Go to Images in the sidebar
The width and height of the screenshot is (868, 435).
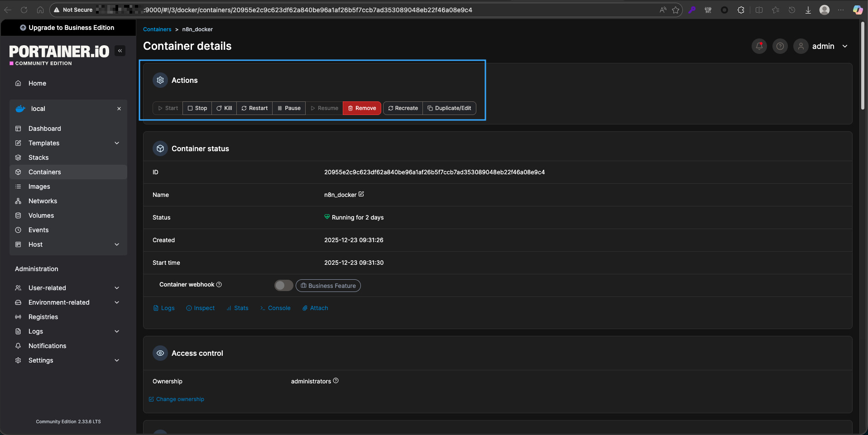pyautogui.click(x=39, y=186)
